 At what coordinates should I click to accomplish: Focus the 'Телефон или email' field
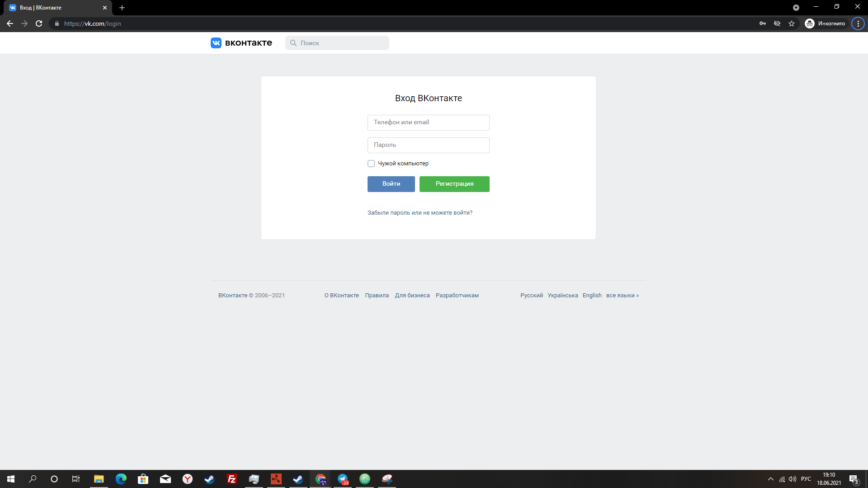tap(429, 122)
